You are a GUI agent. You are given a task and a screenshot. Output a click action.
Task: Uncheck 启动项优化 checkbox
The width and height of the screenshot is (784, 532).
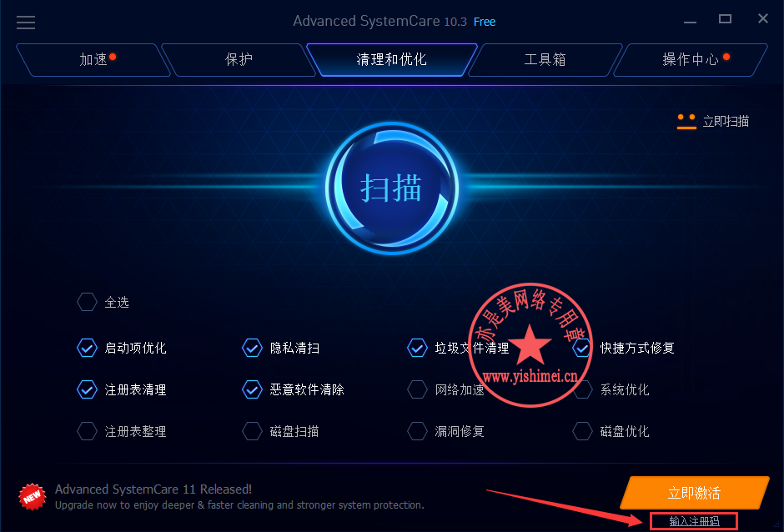[87, 348]
